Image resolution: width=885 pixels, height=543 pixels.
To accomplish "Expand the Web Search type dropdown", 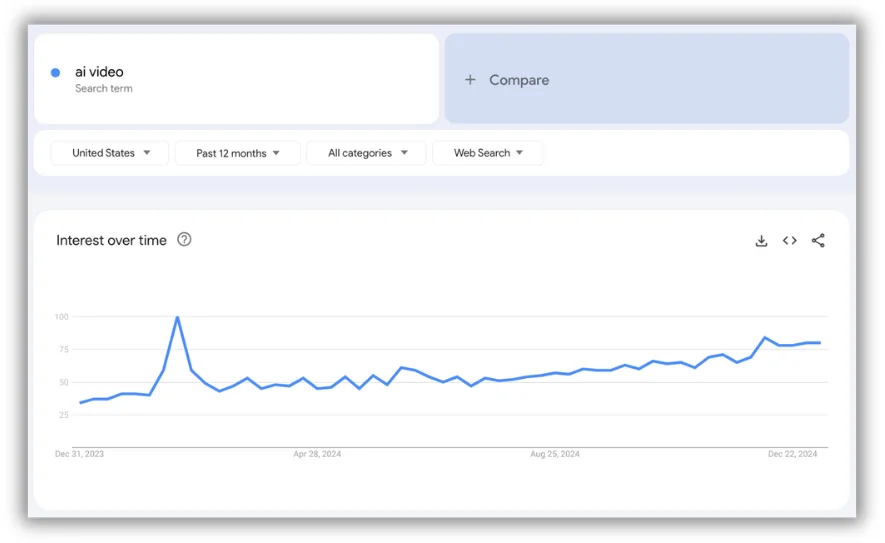I will (488, 153).
